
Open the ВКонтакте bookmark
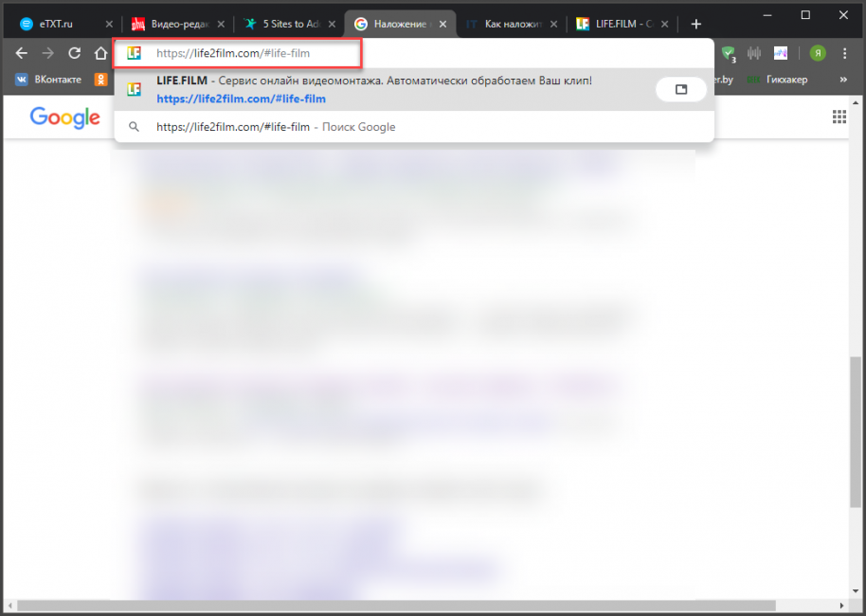(48, 80)
